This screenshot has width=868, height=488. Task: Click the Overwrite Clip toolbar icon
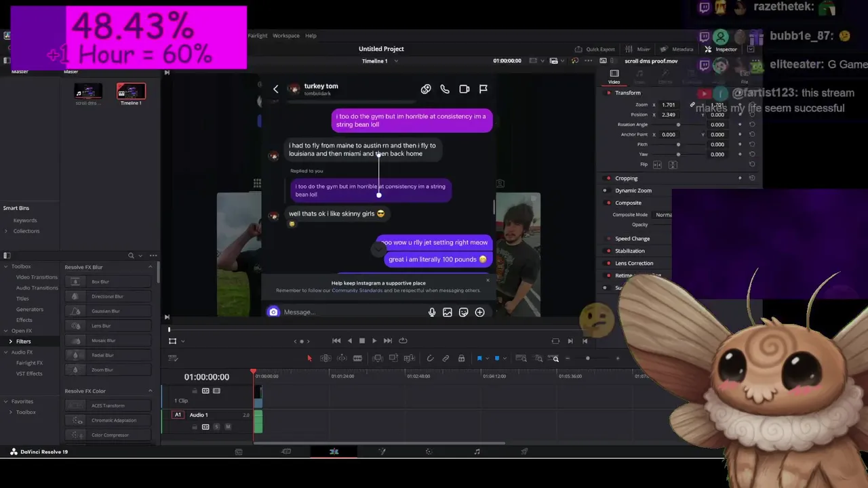coord(393,359)
